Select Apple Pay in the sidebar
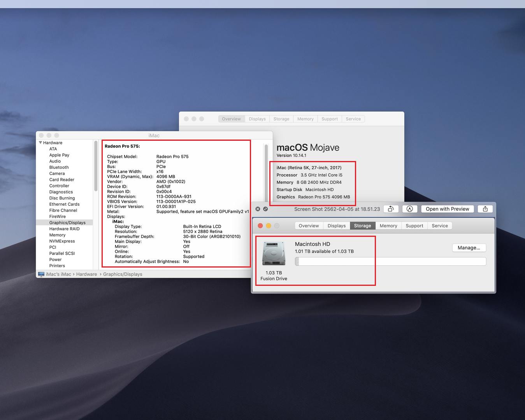The height and width of the screenshot is (420, 525). (x=59, y=155)
